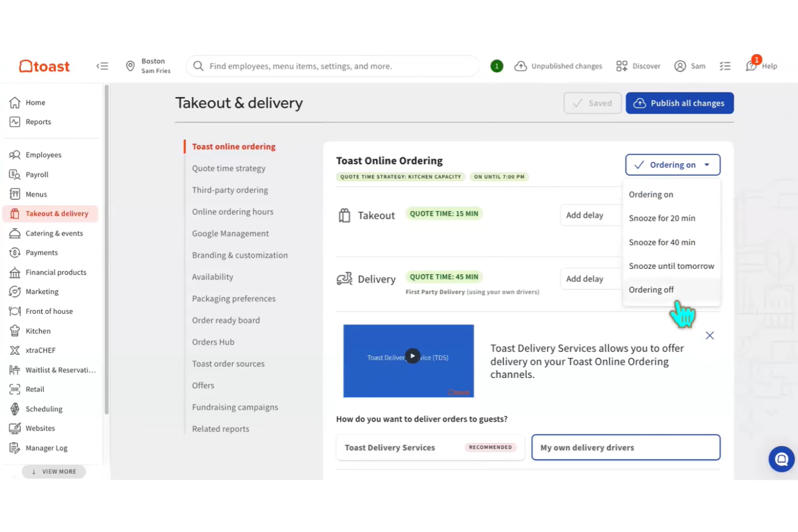Click Add delay for Takeout
Viewport: 798px width, 532px height.
584,215
